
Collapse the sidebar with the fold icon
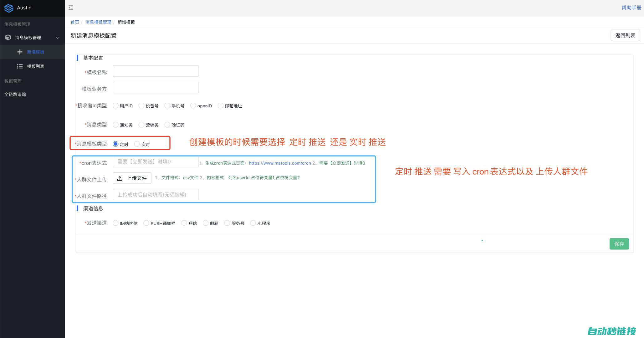[x=71, y=8]
